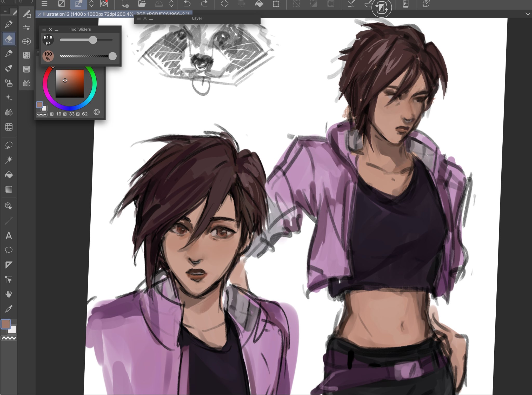Select the Fill bucket tool in sidebar
Viewport: 532px width, 395px height.
coord(9,175)
